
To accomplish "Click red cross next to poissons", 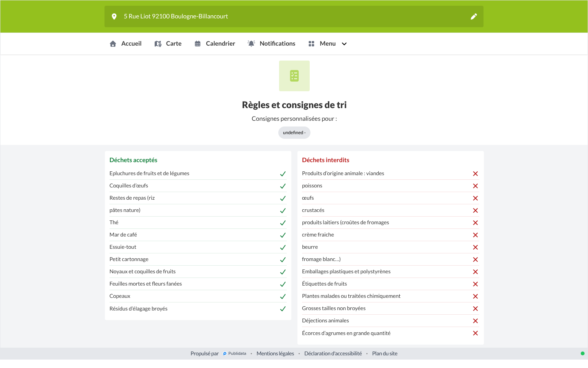I will coord(475,186).
